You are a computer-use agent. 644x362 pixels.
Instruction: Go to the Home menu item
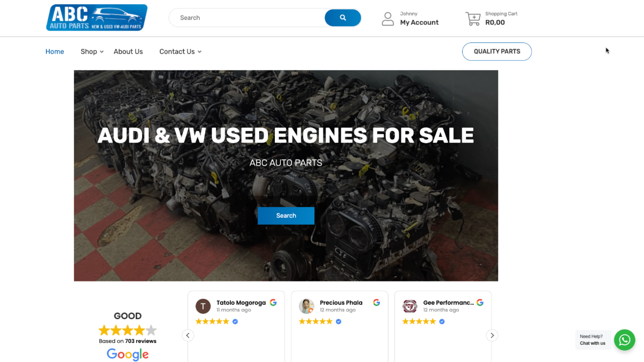pyautogui.click(x=54, y=51)
